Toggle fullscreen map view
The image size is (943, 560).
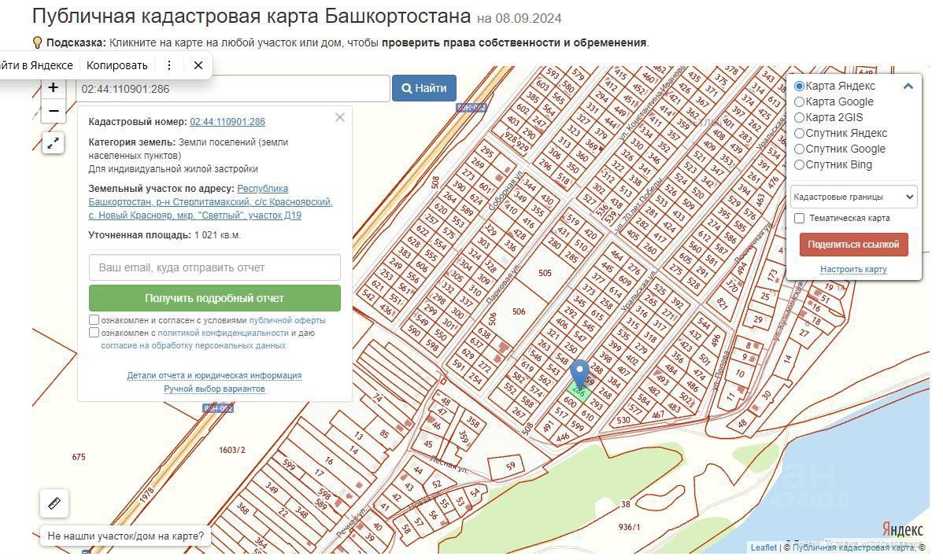(x=53, y=143)
